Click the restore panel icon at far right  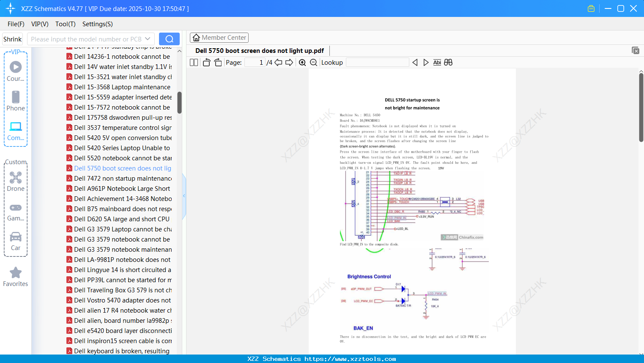[x=635, y=50]
